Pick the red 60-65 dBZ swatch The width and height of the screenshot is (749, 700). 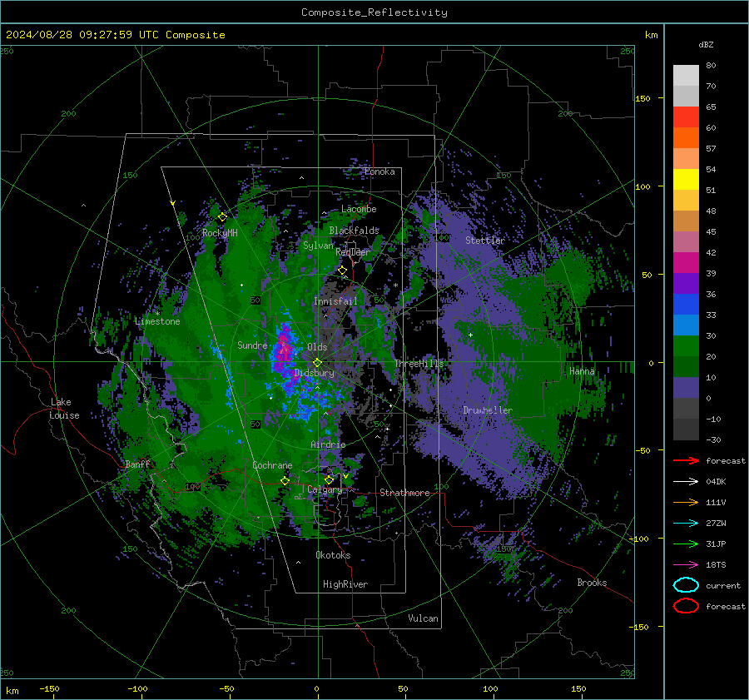[686, 117]
